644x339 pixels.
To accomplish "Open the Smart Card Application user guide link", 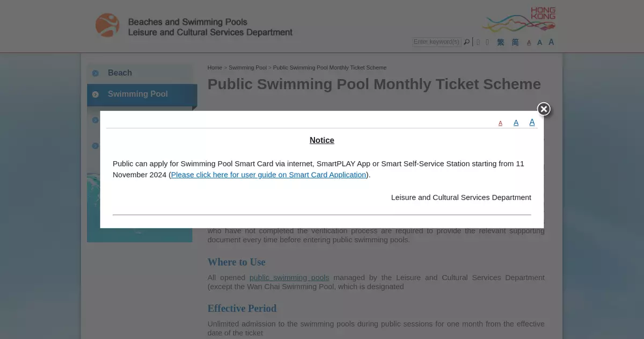I will [x=268, y=175].
